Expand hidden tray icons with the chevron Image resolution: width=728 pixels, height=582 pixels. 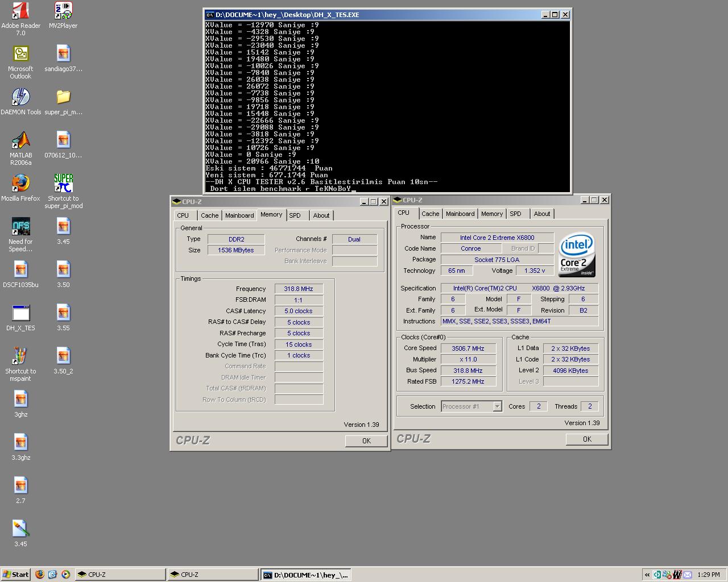(x=647, y=575)
